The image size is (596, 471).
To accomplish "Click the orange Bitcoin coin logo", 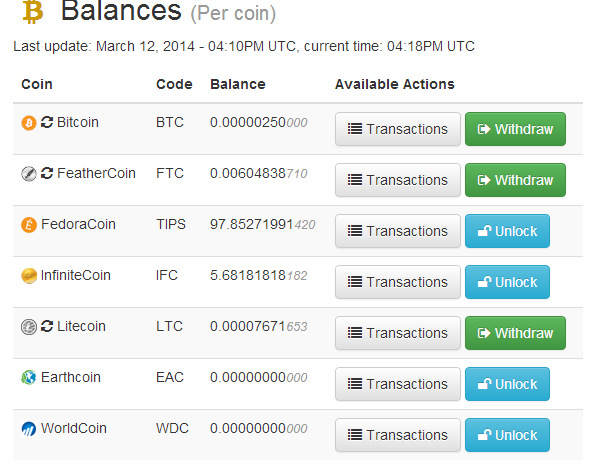I will 29,123.
